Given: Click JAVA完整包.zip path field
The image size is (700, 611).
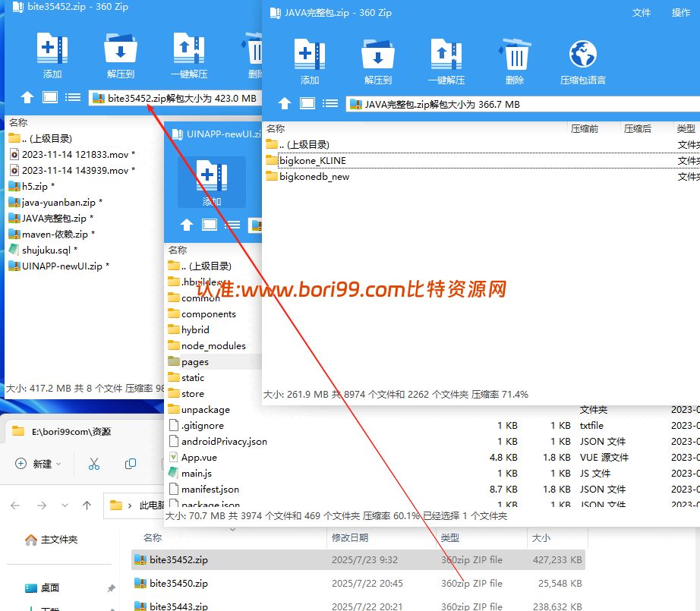Looking at the screenshot, I should (523, 104).
